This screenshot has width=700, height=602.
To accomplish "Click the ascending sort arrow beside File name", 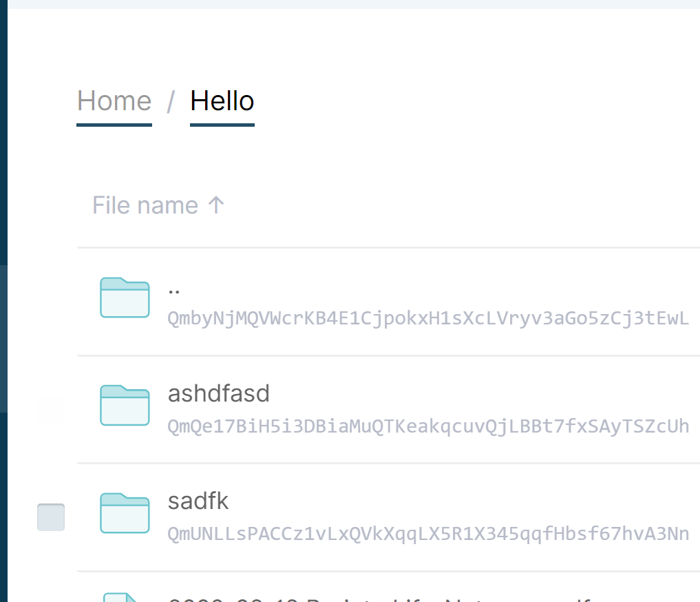I will (x=217, y=205).
